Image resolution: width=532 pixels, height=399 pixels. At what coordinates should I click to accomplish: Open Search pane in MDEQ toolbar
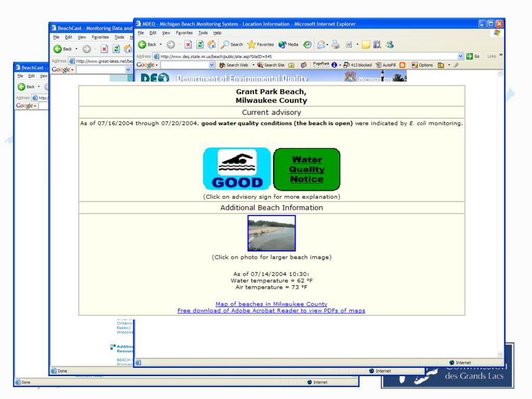coord(232,45)
